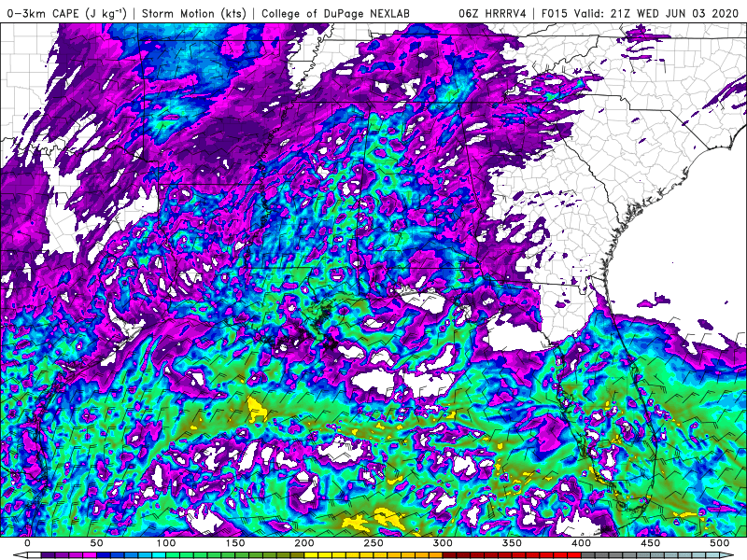747x560 pixels.
Task: Click the colorbar label "50"
Action: (x=97, y=543)
